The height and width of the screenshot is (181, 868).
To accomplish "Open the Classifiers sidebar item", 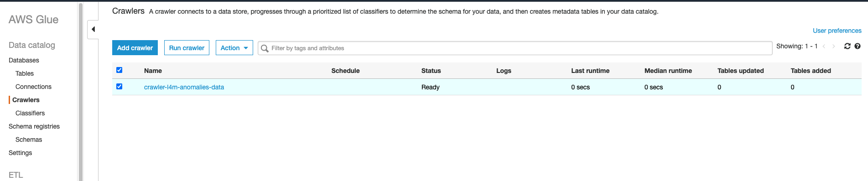I will [x=30, y=113].
